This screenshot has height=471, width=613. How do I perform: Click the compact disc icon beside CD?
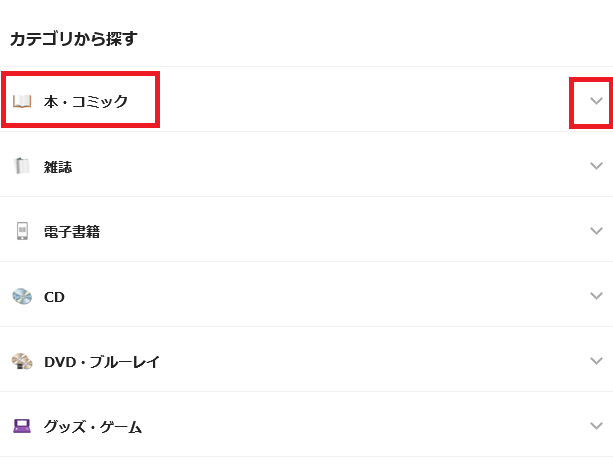(22, 296)
